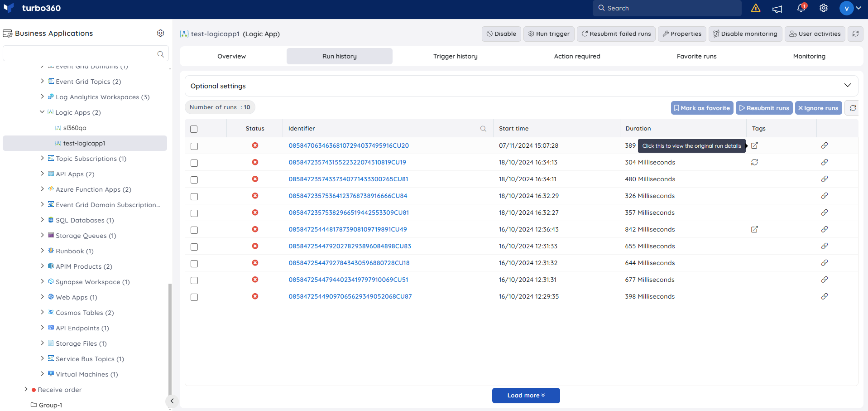Toggle the select-all runs checkbox
The image size is (868, 411).
coord(194,129)
